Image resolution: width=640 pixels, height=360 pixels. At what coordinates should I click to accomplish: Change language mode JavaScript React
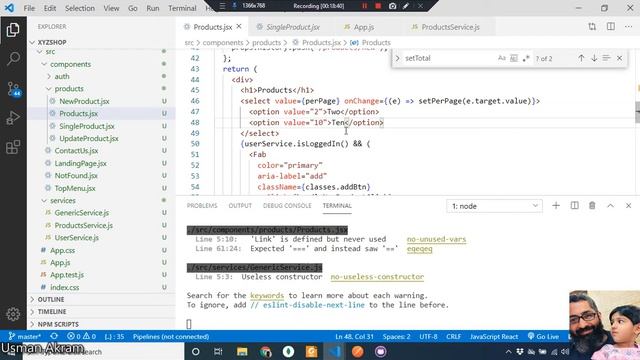coord(494,337)
